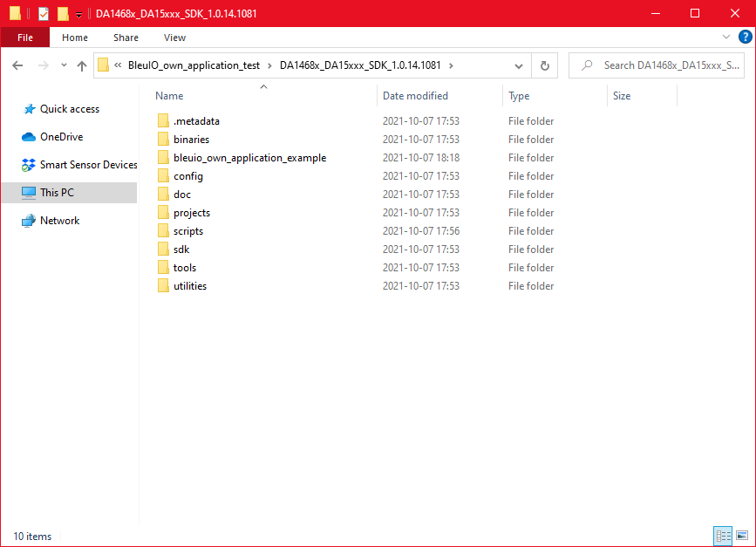Click the address bar folder icon
This screenshot has width=756, height=547.
point(103,65)
